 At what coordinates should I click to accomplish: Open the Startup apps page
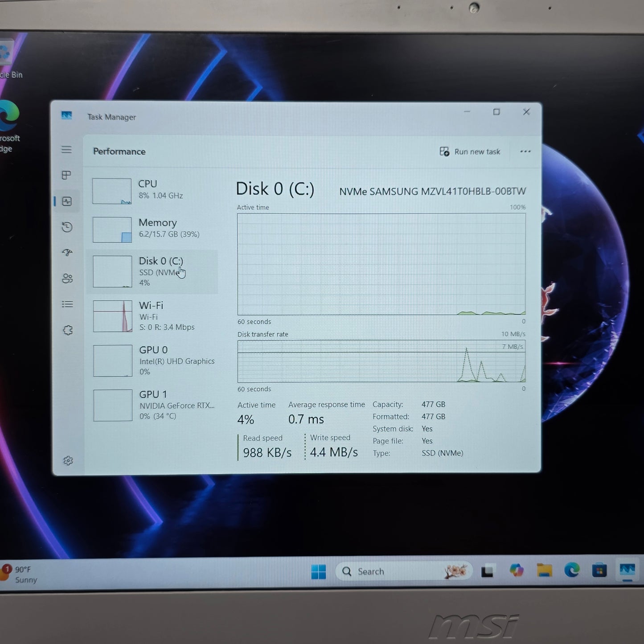[x=67, y=253]
